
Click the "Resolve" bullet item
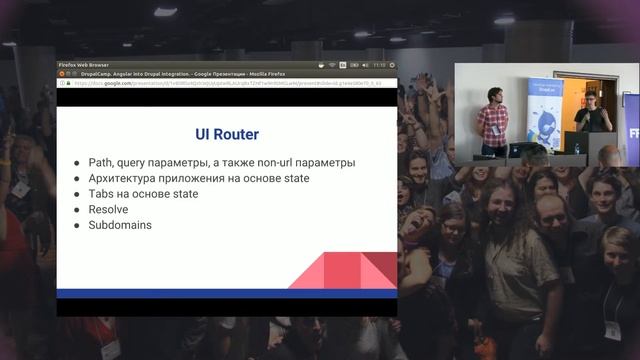pyautogui.click(x=108, y=209)
